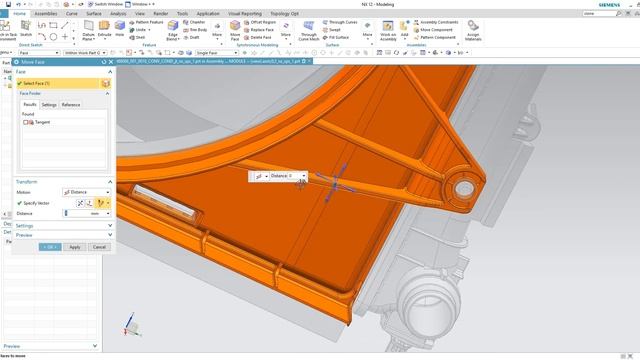Open the Settings tab in Face Finder

49,105
